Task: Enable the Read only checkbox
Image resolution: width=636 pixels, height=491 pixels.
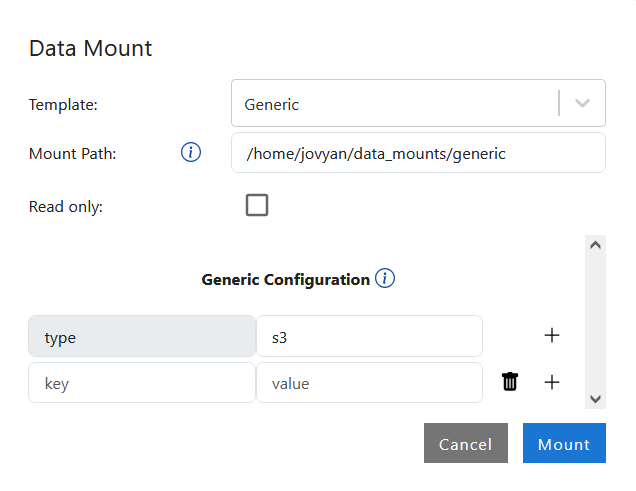Action: [x=257, y=205]
